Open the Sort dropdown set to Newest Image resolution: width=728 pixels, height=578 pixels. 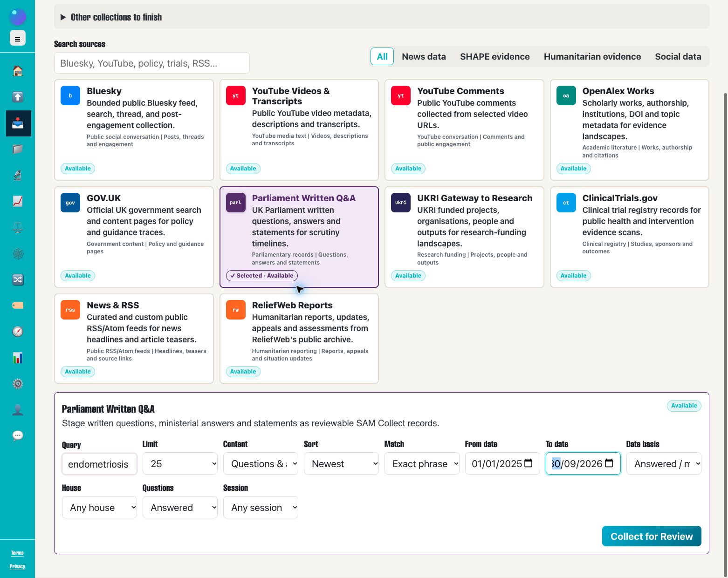point(341,463)
